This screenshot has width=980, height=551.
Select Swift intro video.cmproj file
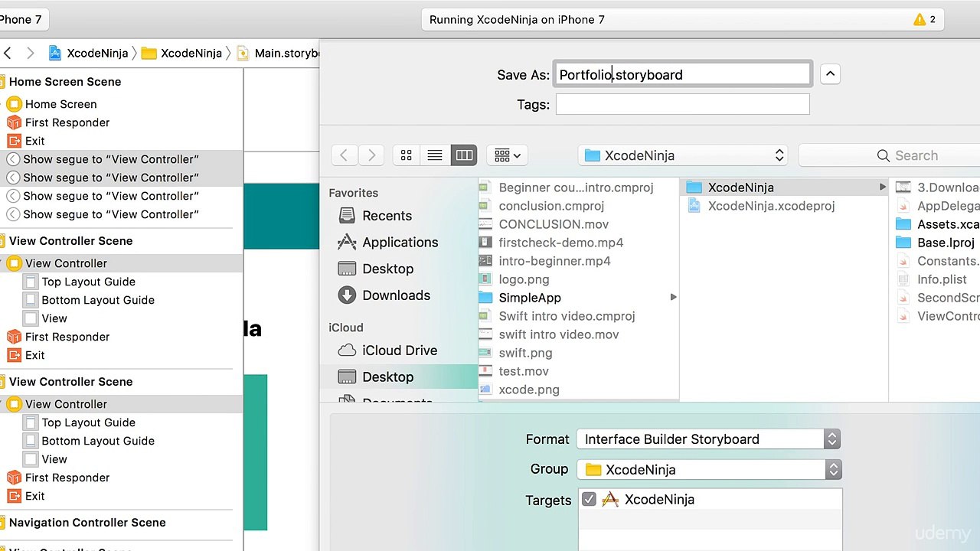click(x=567, y=316)
